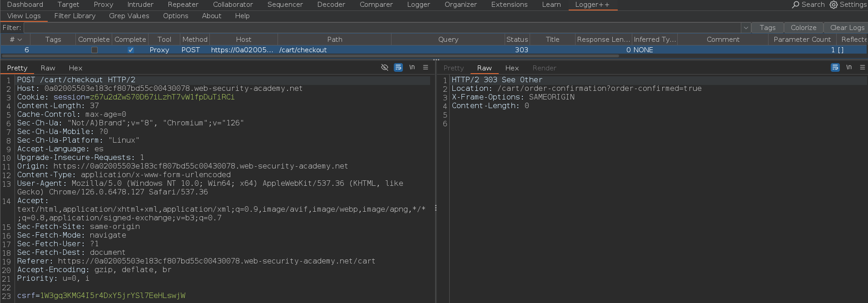Tick the first Complete checkbox in row 6
The width and height of the screenshot is (868, 303).
click(94, 50)
